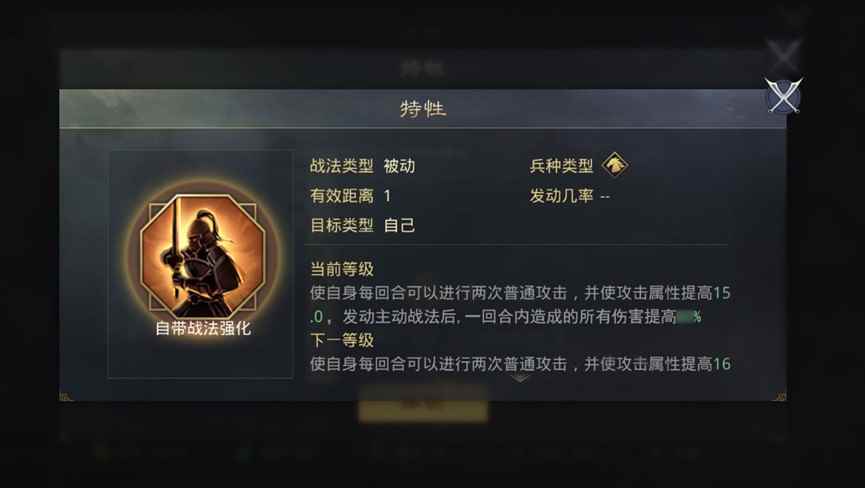Screen dimensions: 865x488
Task: Click the blurred yellow button below dialog
Action: point(423,405)
